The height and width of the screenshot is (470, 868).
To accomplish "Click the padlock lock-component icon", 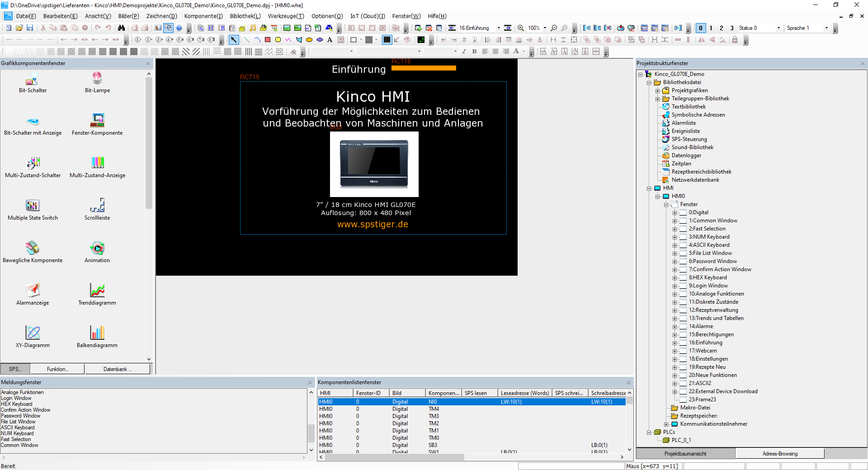I will tap(735, 40).
